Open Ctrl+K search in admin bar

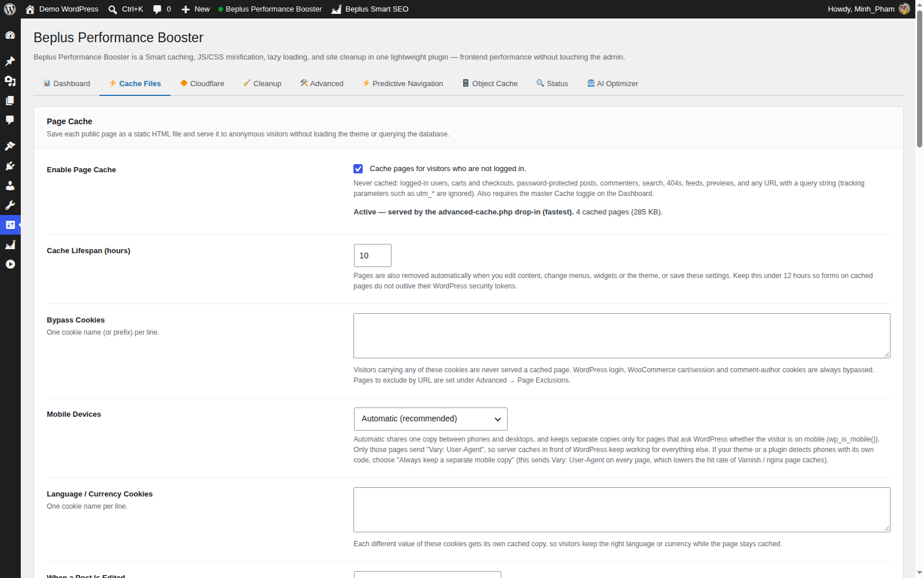tap(125, 9)
